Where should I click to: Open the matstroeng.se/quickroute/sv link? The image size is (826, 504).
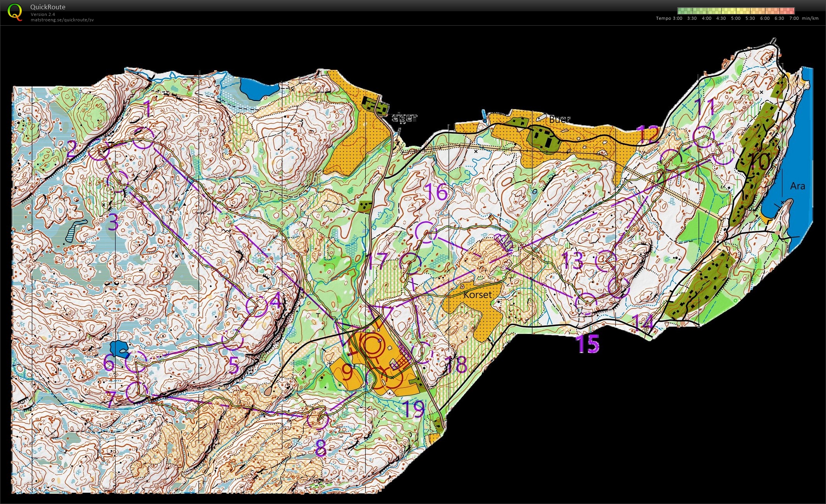point(62,20)
